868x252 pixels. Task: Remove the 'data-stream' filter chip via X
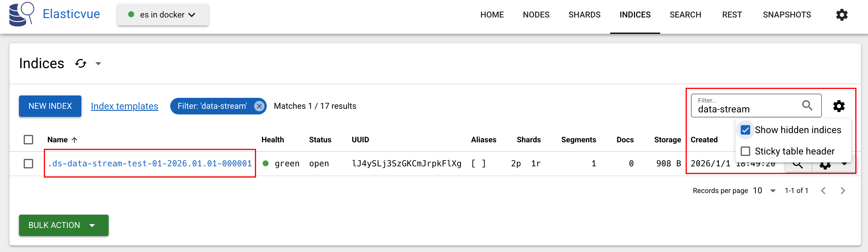tap(259, 106)
